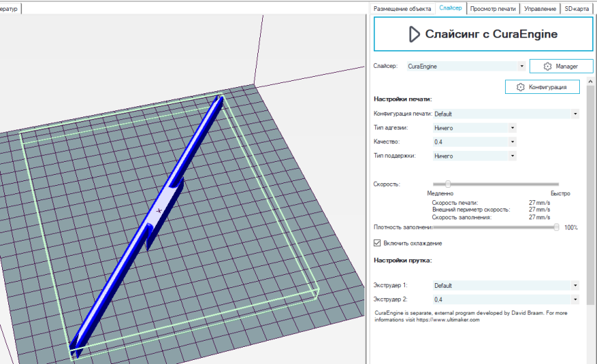
Task: Click the Скорость slider handle
Action: (x=448, y=184)
